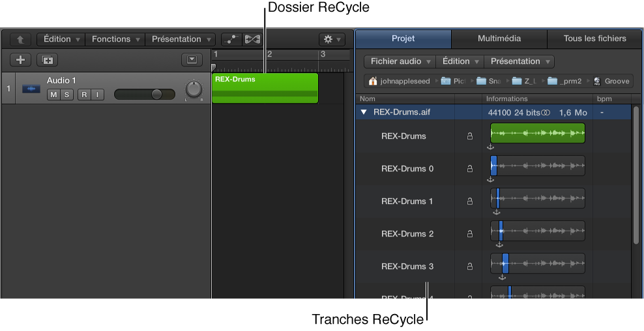Click the REX-Drums 3 waveform thumbnail
The height and width of the screenshot is (331, 644).
point(538,263)
